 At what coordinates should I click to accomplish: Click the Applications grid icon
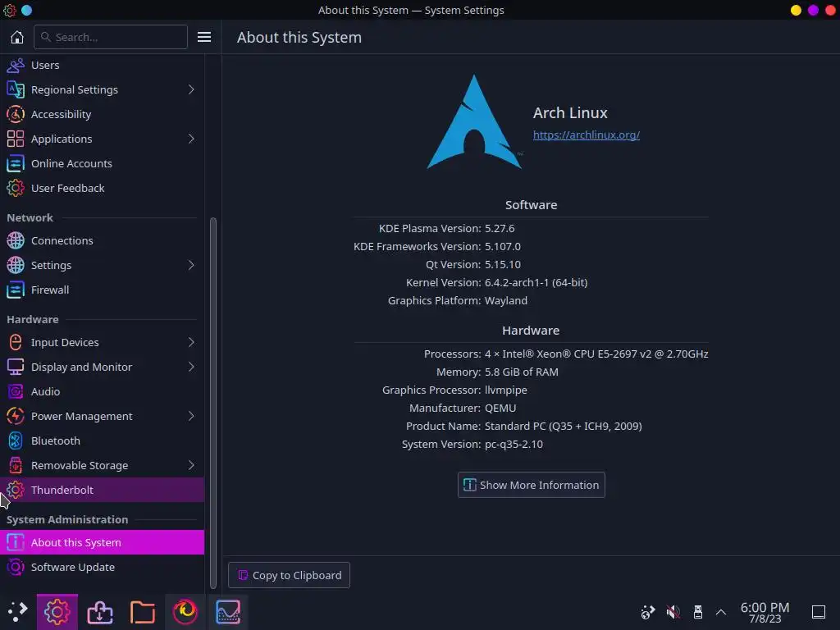16,139
